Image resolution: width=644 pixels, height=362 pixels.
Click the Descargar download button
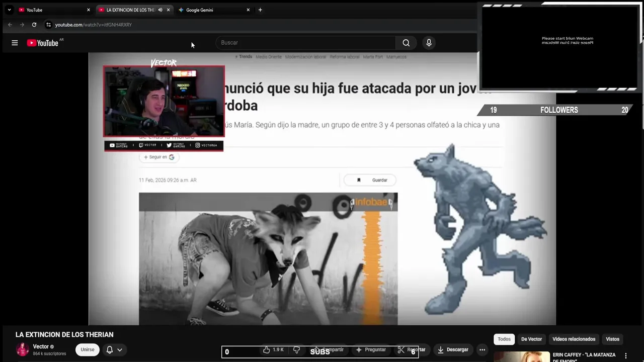click(x=453, y=349)
